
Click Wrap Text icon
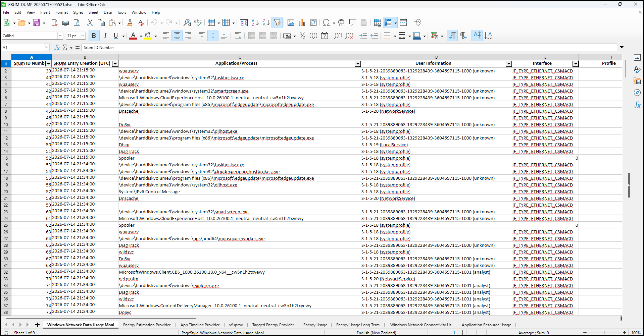[238, 36]
